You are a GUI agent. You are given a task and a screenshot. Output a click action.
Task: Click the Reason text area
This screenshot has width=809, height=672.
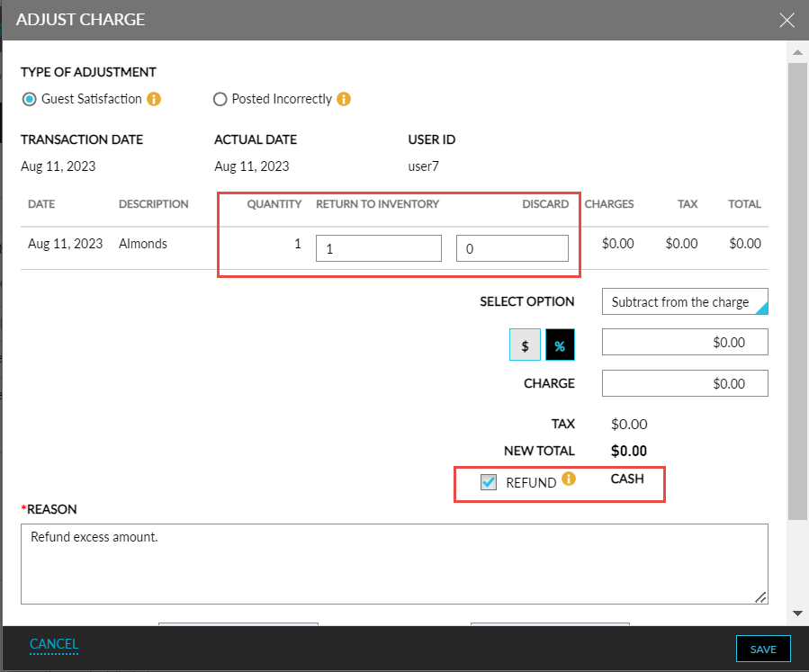(x=394, y=564)
